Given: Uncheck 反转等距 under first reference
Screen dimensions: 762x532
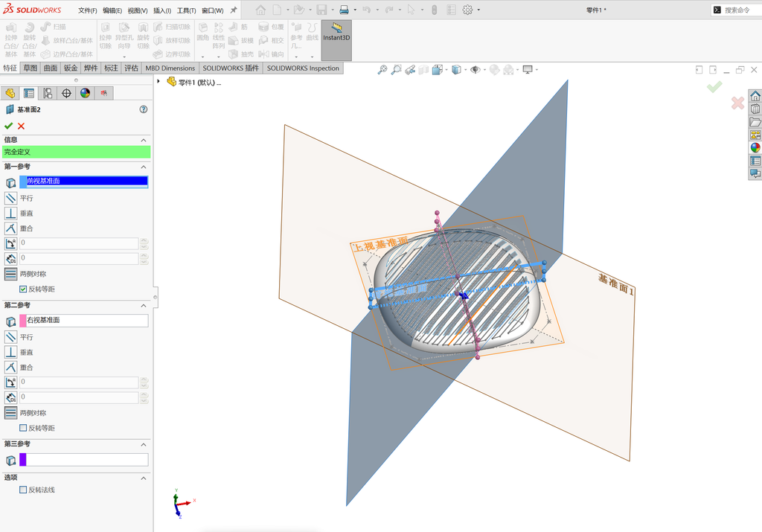Looking at the screenshot, I should tap(23, 289).
